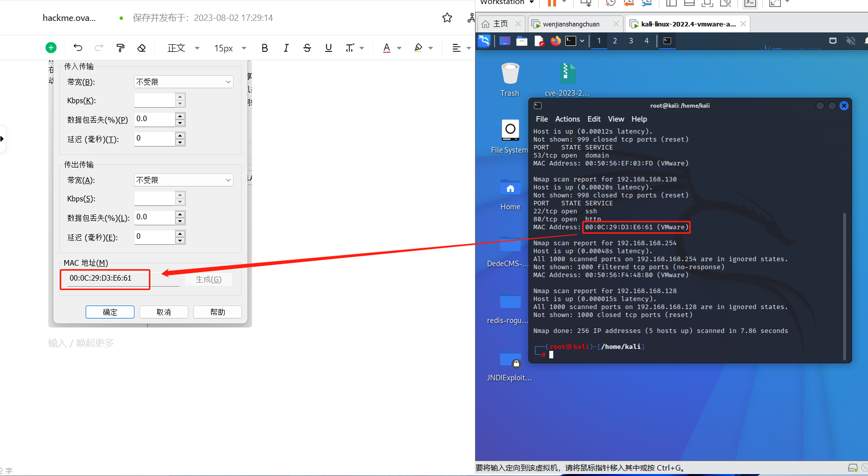Apply italic formatting to text
The height and width of the screenshot is (476, 868).
pos(286,47)
